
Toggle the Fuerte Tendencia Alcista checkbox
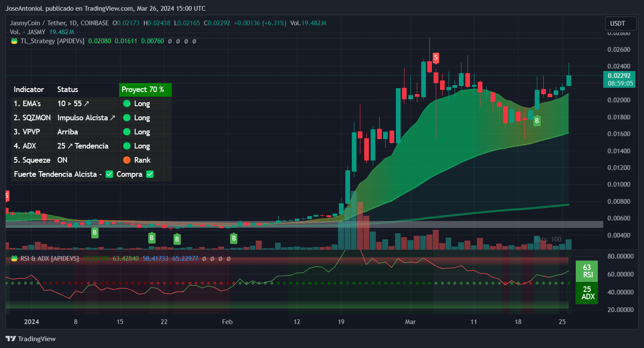[x=109, y=174]
